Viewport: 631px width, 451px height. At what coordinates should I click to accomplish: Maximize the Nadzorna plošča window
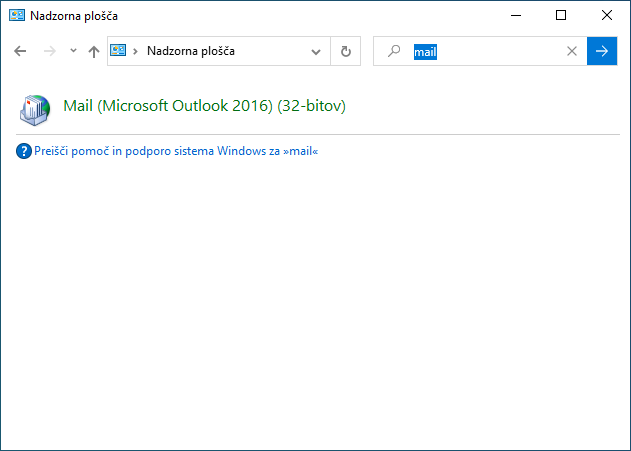(x=561, y=15)
